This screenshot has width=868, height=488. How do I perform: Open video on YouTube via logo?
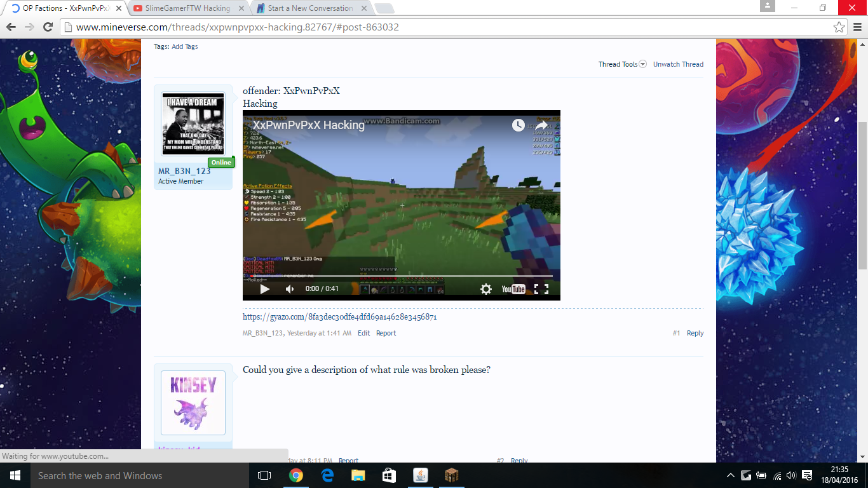[513, 289]
